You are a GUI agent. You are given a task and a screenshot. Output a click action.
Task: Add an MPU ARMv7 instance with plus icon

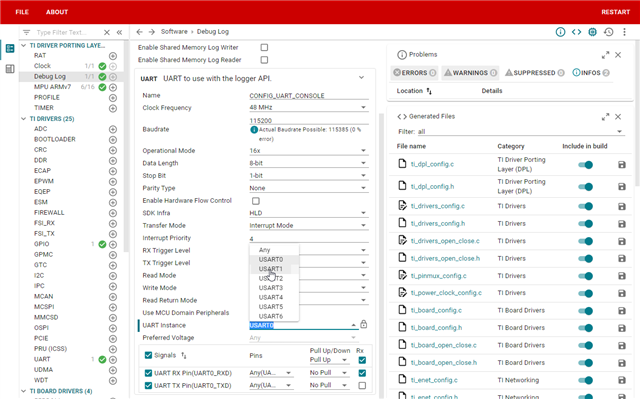click(113, 87)
